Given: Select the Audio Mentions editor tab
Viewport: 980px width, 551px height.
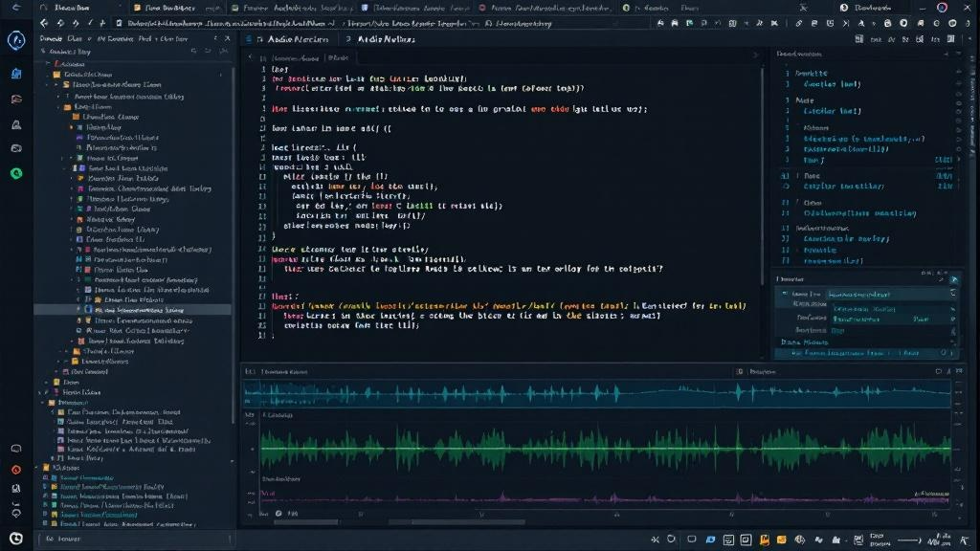Looking at the screenshot, I should pos(297,40).
